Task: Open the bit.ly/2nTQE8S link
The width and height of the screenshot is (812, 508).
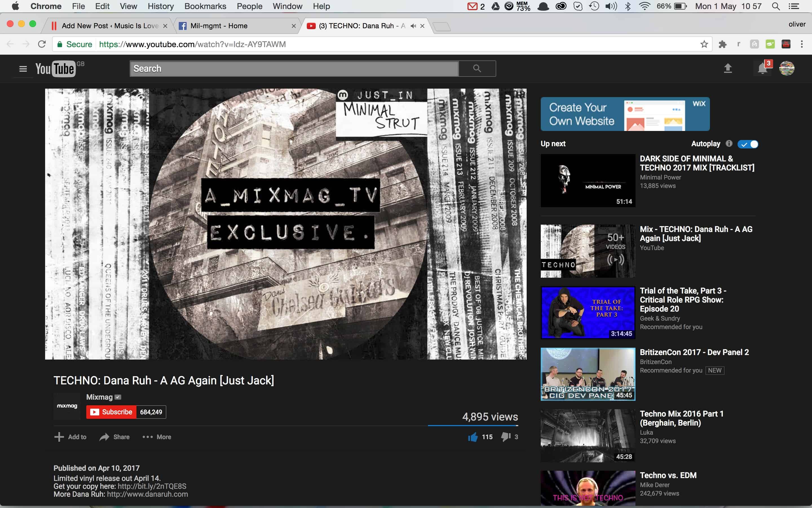Action: pyautogui.click(x=152, y=486)
